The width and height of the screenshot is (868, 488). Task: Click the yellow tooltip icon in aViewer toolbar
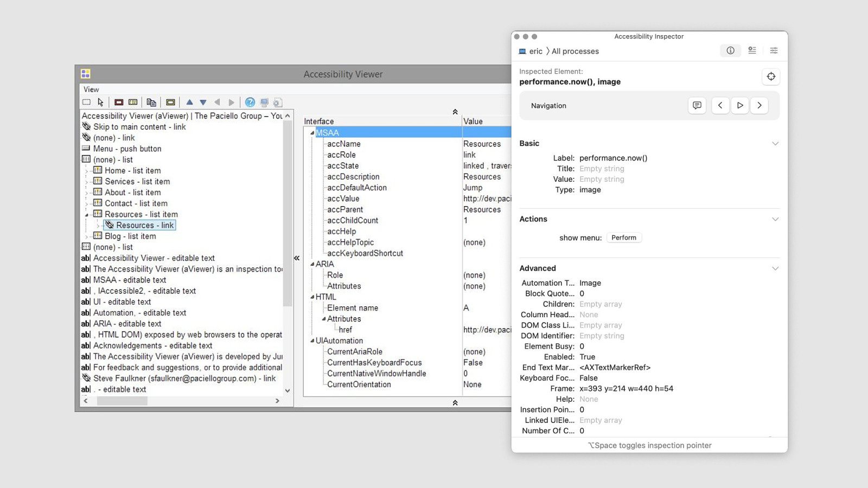click(133, 102)
